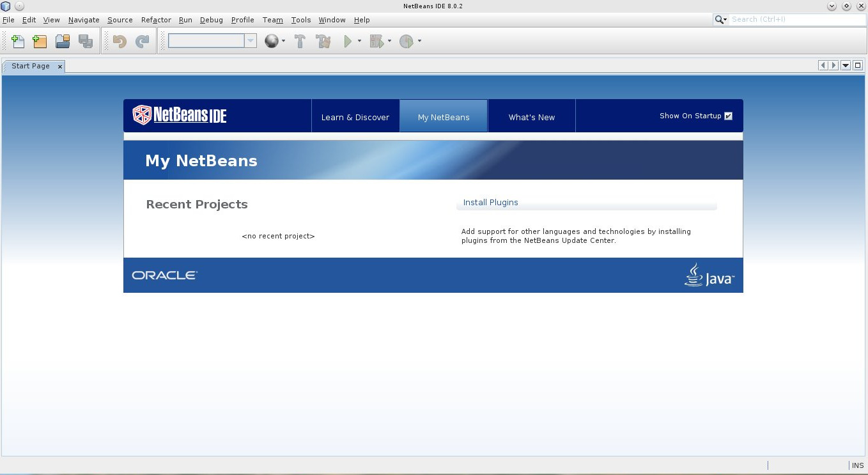Open the Tools menu
Viewport: 868px width, 475px height.
300,20
